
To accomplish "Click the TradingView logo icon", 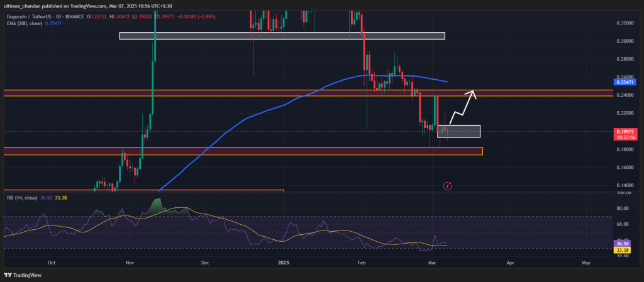I will [9, 275].
